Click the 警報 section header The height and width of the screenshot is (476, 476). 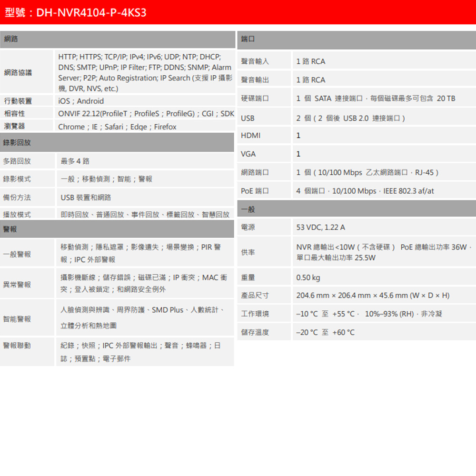117,229
